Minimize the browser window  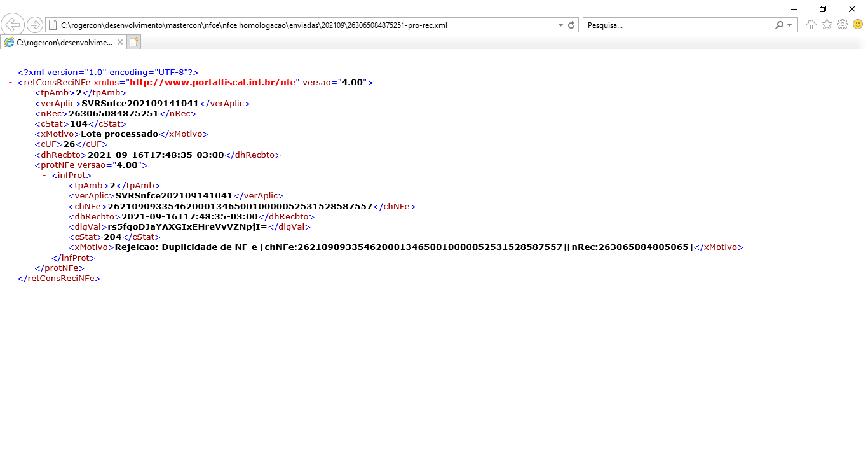click(794, 8)
